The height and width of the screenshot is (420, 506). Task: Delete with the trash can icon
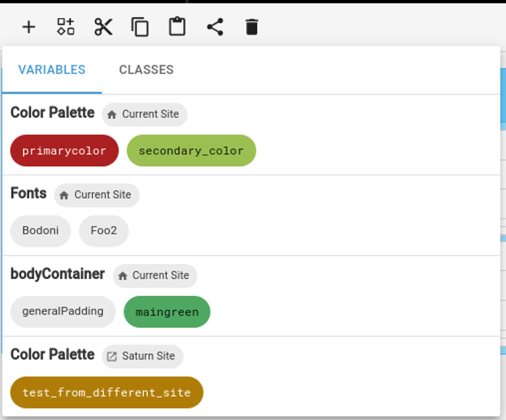tap(251, 27)
